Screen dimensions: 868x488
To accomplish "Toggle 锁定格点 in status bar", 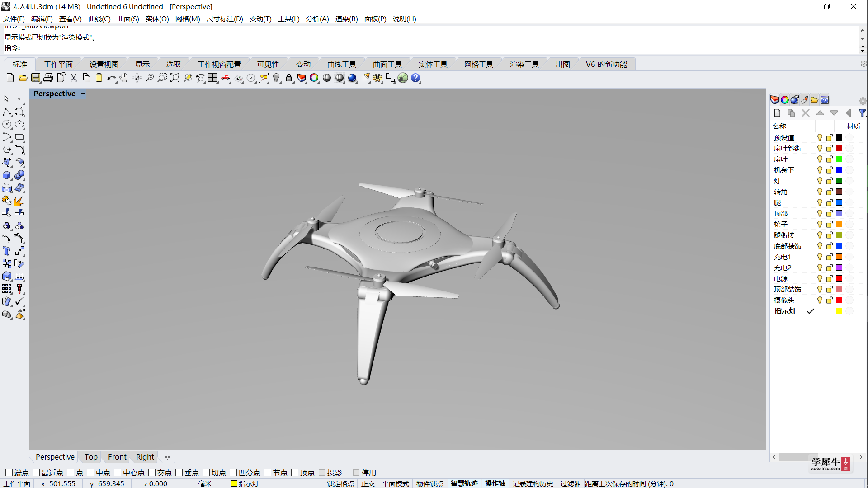I will coord(340,483).
